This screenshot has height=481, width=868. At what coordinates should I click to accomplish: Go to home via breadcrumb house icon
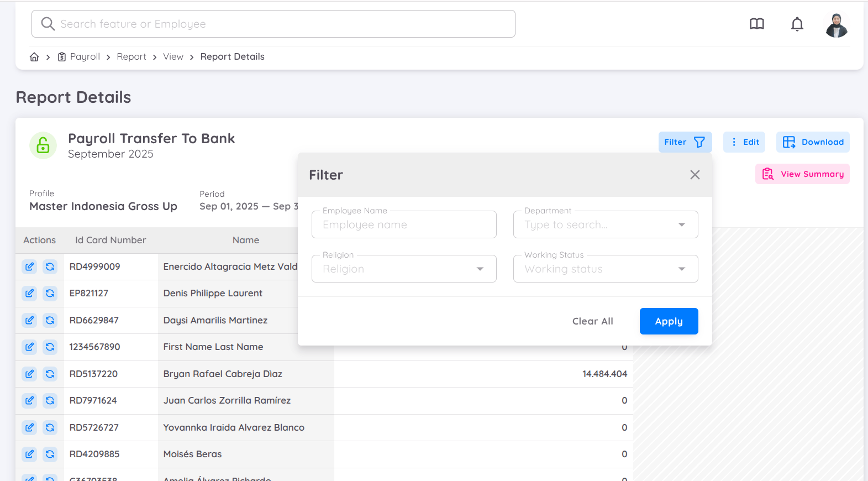click(34, 57)
